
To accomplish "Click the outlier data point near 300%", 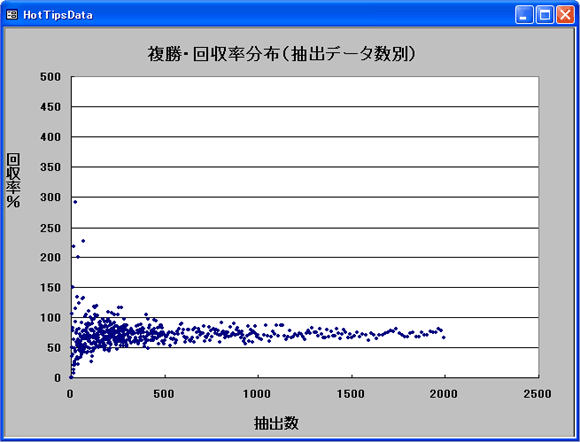I will pos(75,202).
